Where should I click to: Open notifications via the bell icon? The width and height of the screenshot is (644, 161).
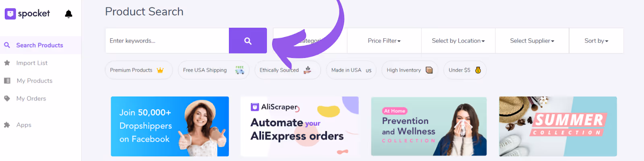(x=68, y=14)
